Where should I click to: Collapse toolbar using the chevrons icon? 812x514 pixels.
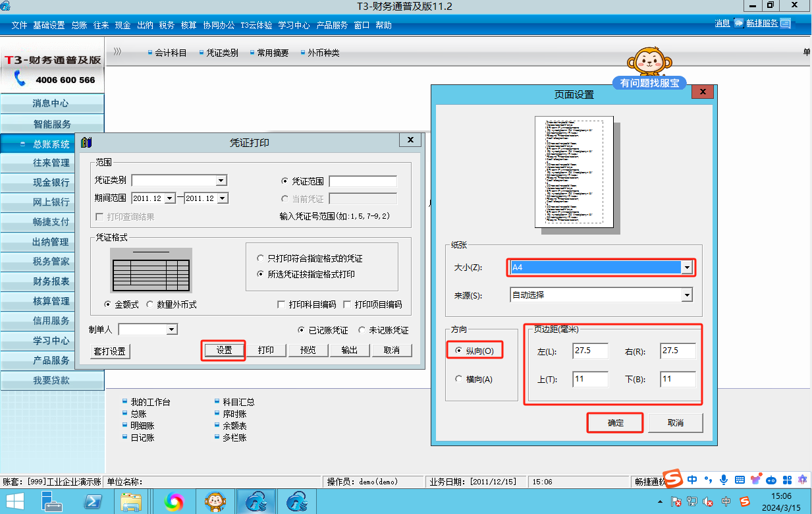117,52
